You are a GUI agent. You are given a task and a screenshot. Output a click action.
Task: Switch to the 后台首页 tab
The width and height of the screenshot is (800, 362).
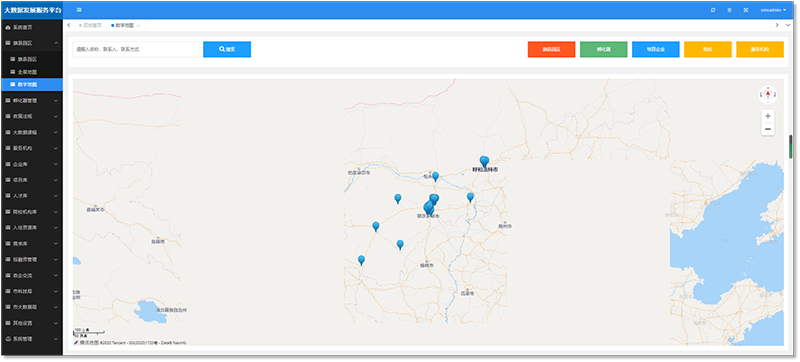[x=90, y=25]
